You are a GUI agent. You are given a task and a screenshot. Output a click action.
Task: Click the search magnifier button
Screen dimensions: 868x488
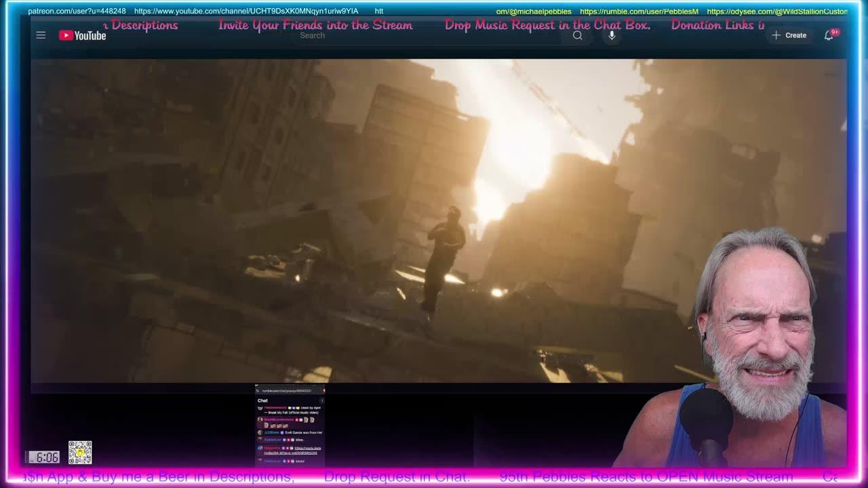click(x=578, y=35)
